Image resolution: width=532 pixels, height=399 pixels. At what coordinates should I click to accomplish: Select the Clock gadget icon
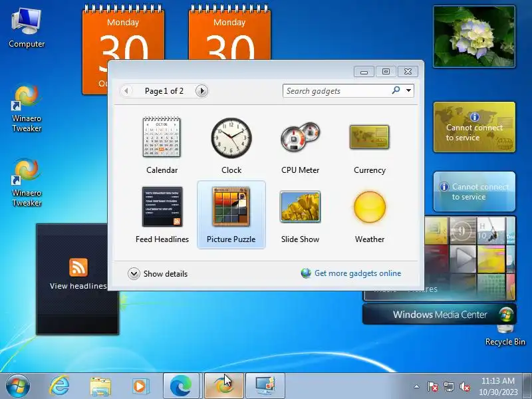[x=231, y=138]
